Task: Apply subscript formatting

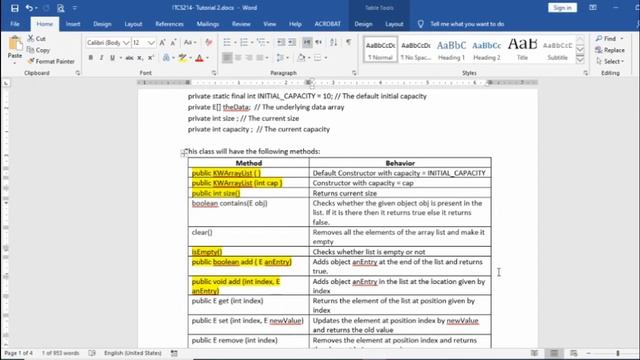Action: (140, 58)
